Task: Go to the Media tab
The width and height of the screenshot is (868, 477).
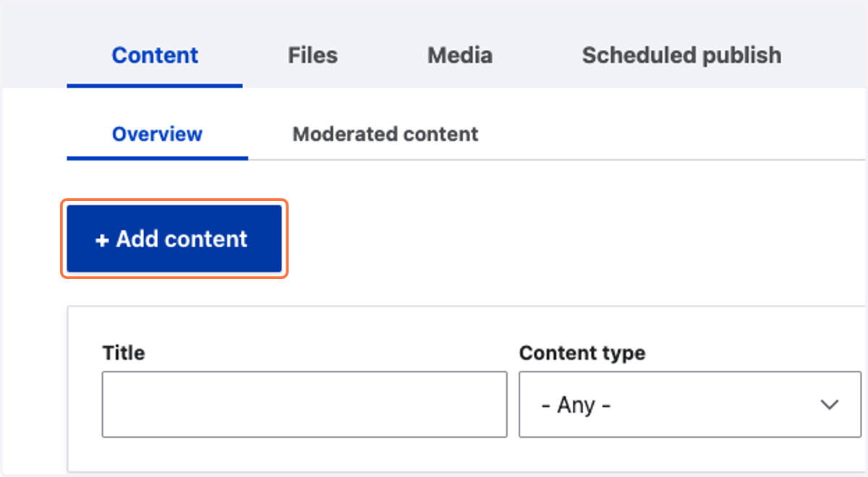Action: (x=460, y=56)
